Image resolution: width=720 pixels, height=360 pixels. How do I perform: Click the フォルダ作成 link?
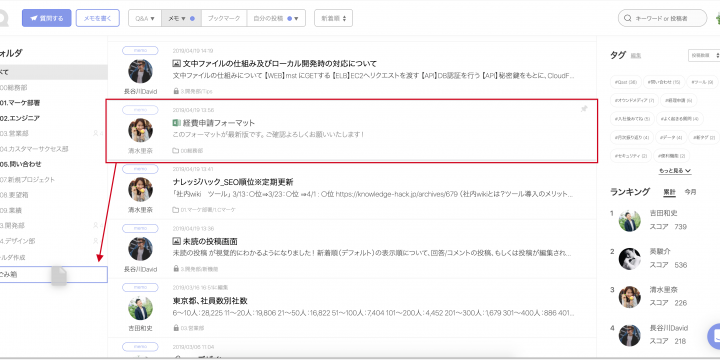13,258
